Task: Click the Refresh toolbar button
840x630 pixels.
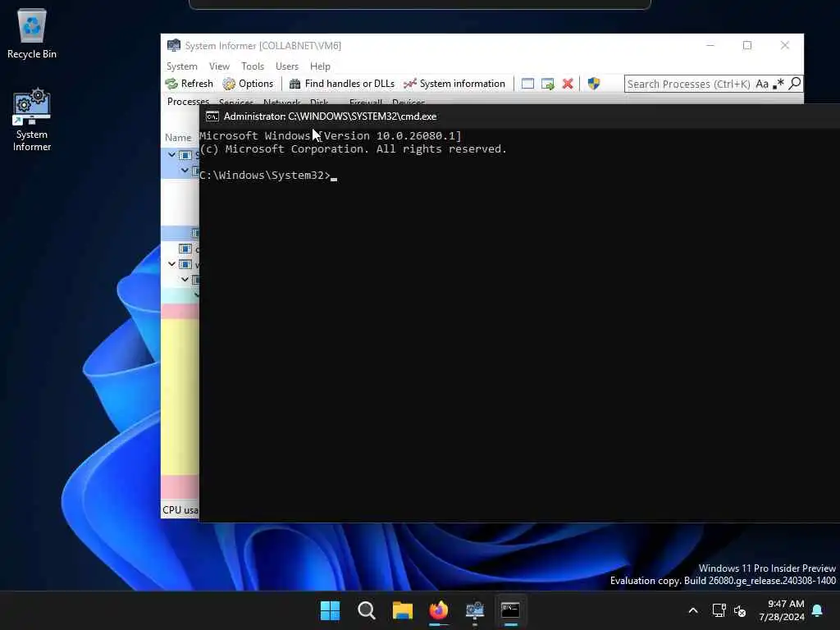Action: 189,84
